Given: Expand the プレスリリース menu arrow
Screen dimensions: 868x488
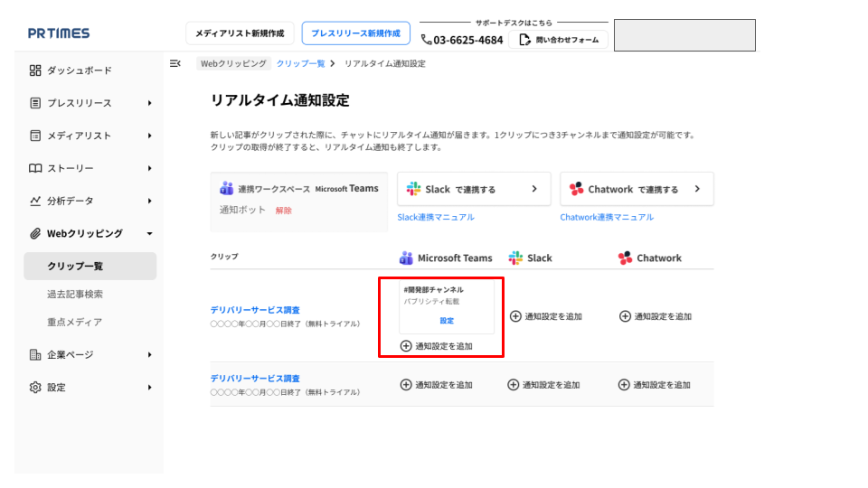Looking at the screenshot, I should point(149,103).
